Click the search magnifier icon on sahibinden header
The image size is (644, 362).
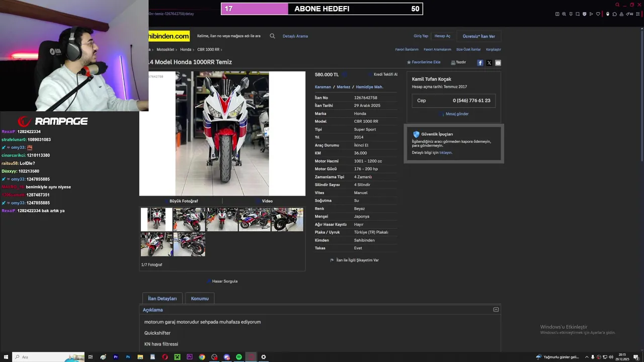click(272, 36)
